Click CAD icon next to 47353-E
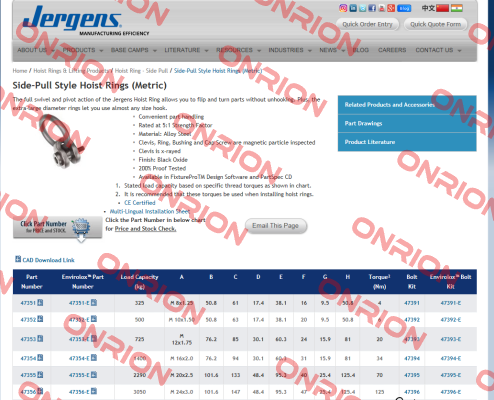The width and height of the screenshot is (494, 400). click(x=94, y=339)
